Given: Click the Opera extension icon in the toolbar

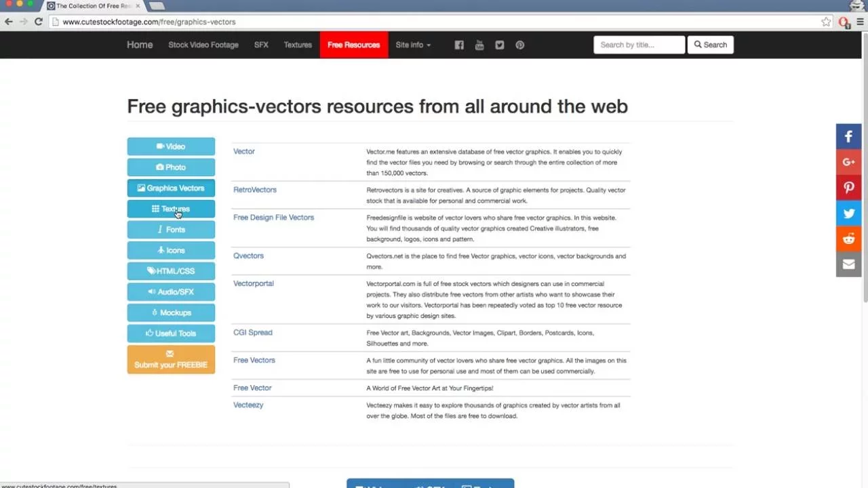Looking at the screenshot, I should pyautogui.click(x=844, y=22).
